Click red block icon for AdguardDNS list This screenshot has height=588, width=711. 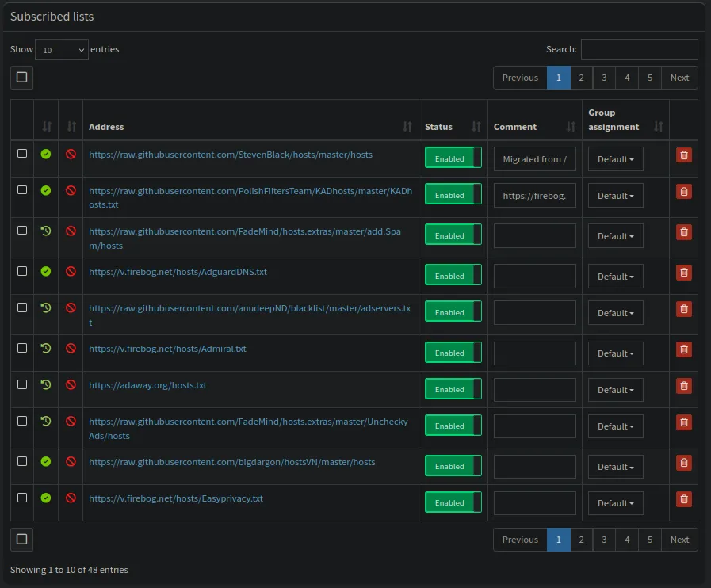(71, 271)
